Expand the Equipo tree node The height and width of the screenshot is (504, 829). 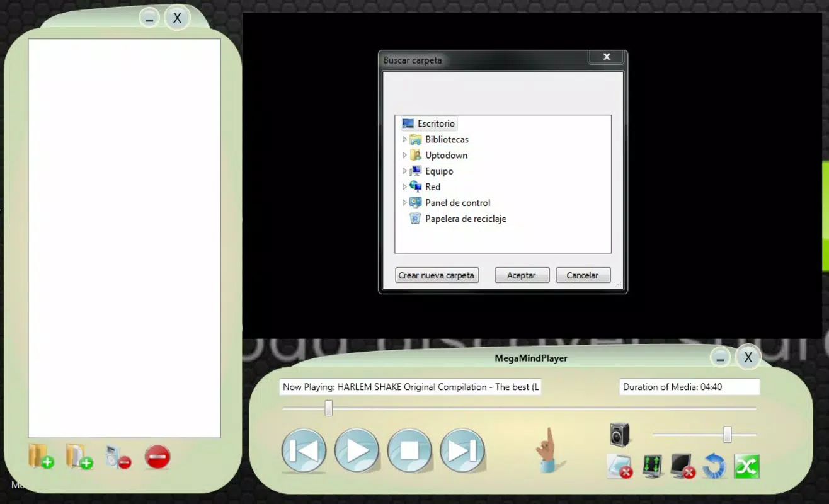click(404, 171)
